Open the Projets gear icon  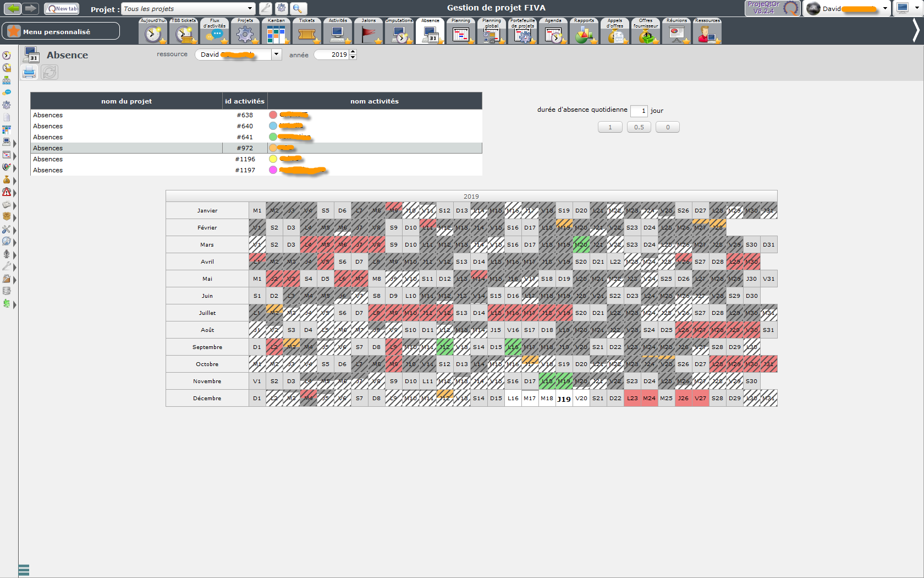(245, 34)
